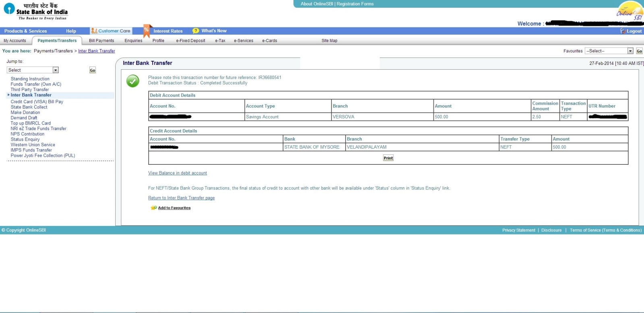This screenshot has height=313, width=644.
Task: Open Funds Transfer (Own A/C) in sidebar
Action: point(36,84)
